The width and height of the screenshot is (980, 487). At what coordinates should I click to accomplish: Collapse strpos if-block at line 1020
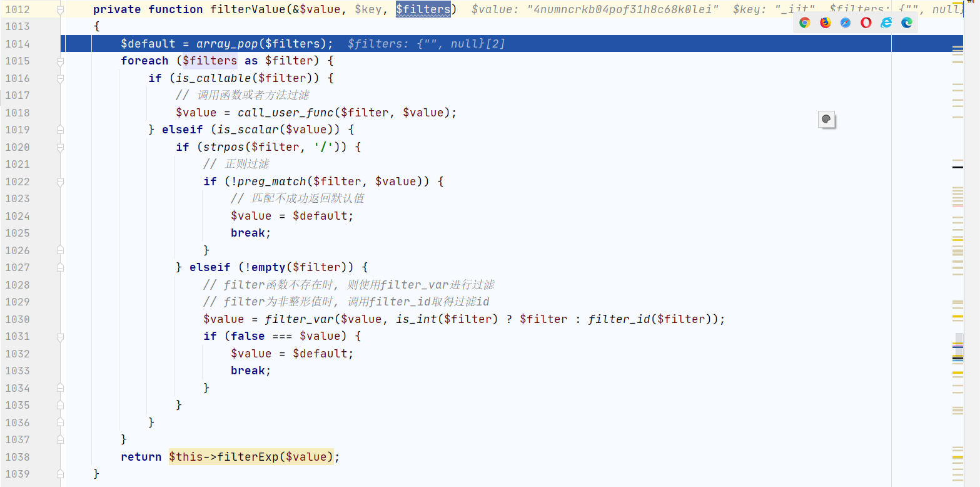[x=61, y=147]
